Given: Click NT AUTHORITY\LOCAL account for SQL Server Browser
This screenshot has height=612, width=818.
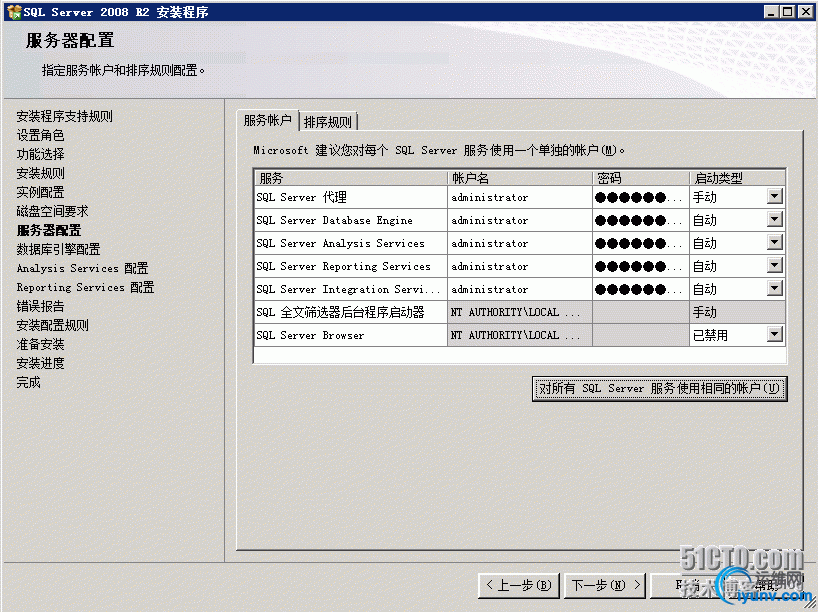Looking at the screenshot, I should (520, 335).
